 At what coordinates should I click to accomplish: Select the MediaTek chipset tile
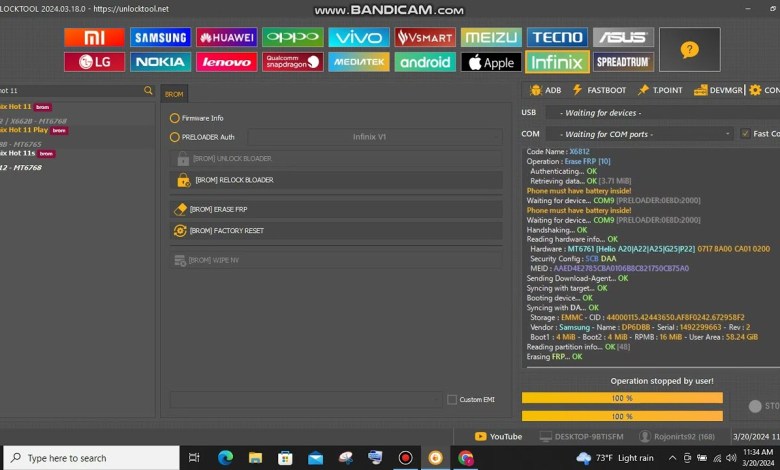point(358,62)
